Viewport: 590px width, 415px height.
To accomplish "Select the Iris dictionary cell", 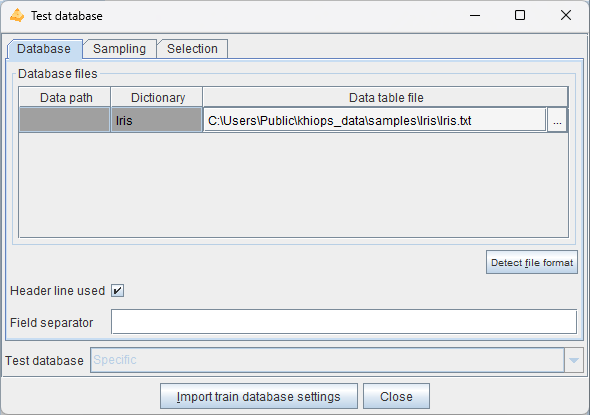I will pyautogui.click(x=156, y=120).
